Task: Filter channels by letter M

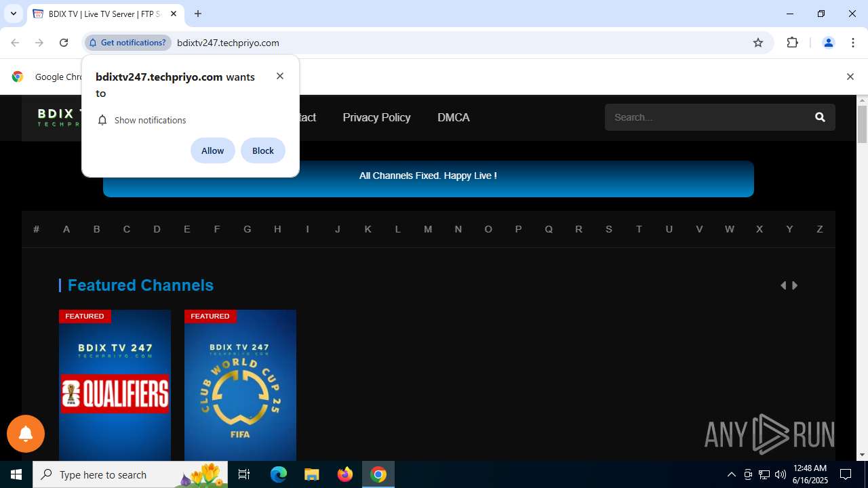Action: (x=428, y=229)
